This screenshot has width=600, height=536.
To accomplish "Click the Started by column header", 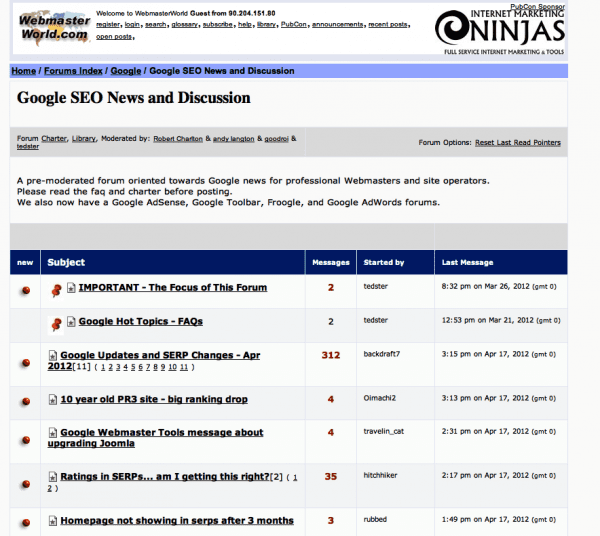I will (384, 262).
